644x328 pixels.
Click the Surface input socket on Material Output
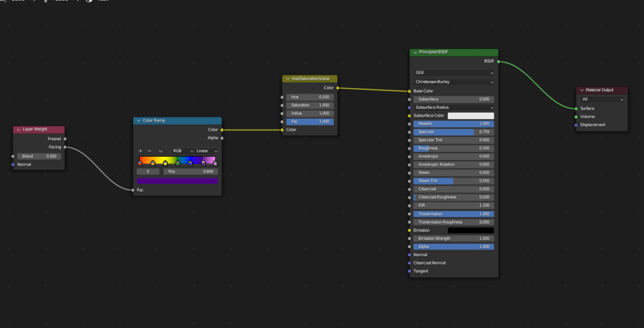click(x=575, y=108)
